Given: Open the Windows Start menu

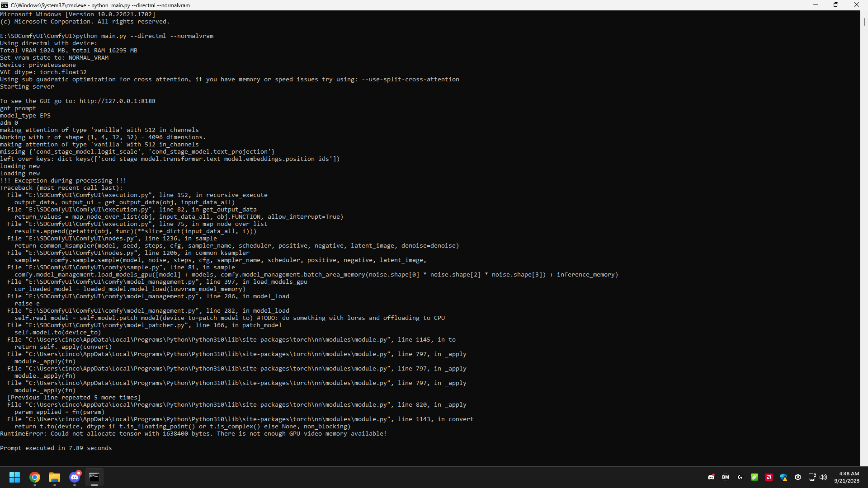Looking at the screenshot, I should 14,477.
